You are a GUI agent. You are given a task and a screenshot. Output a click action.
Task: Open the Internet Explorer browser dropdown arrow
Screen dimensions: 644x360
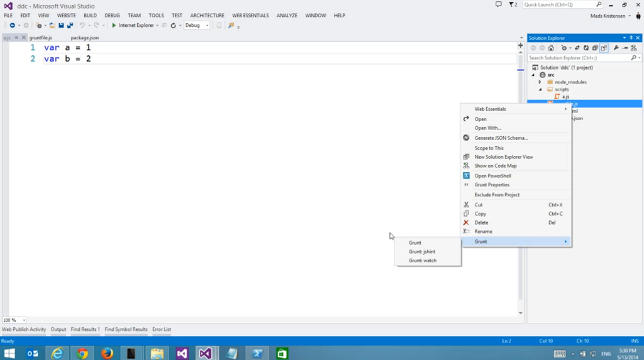(x=157, y=26)
